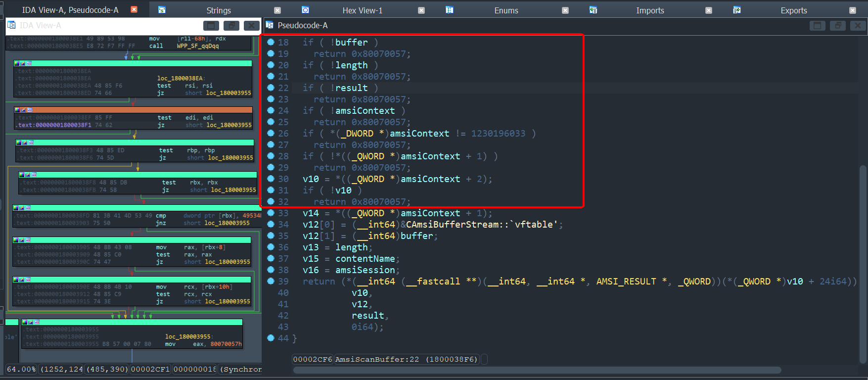
Task: Click the group nodes icon on the test rbp node
Action: 31,142
